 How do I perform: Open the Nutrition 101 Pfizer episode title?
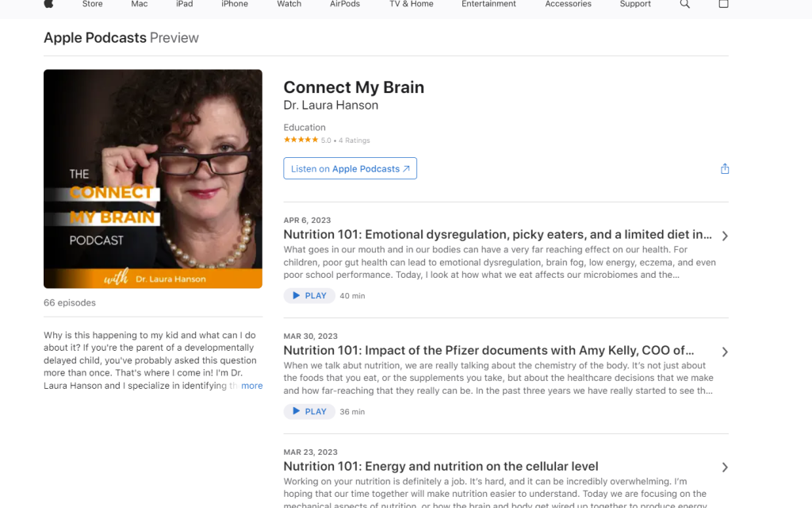click(x=488, y=351)
